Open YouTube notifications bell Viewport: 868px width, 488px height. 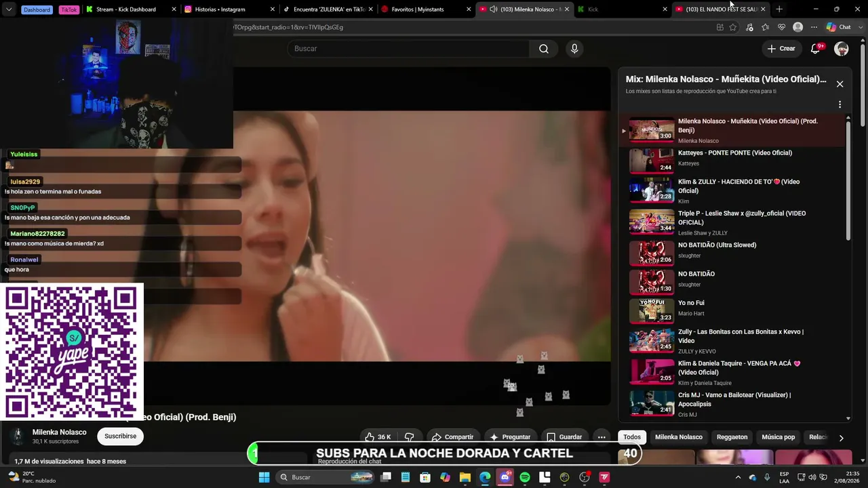pyautogui.click(x=816, y=49)
